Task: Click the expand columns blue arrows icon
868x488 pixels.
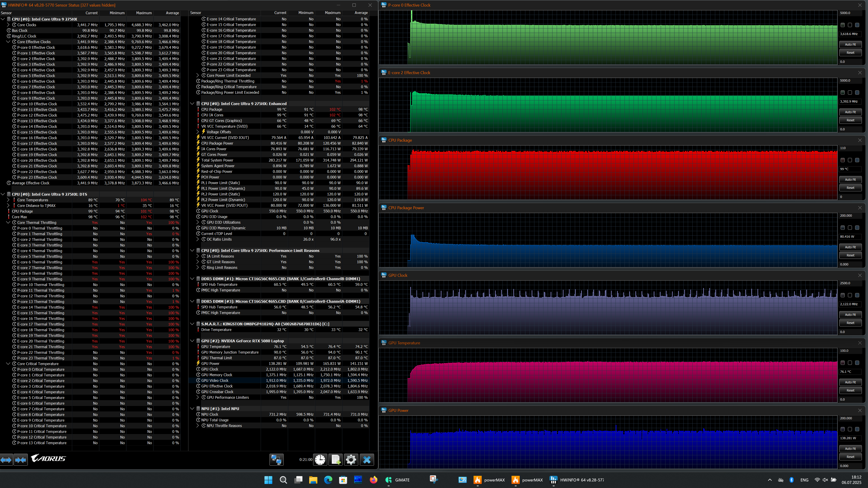Action: 6,460
